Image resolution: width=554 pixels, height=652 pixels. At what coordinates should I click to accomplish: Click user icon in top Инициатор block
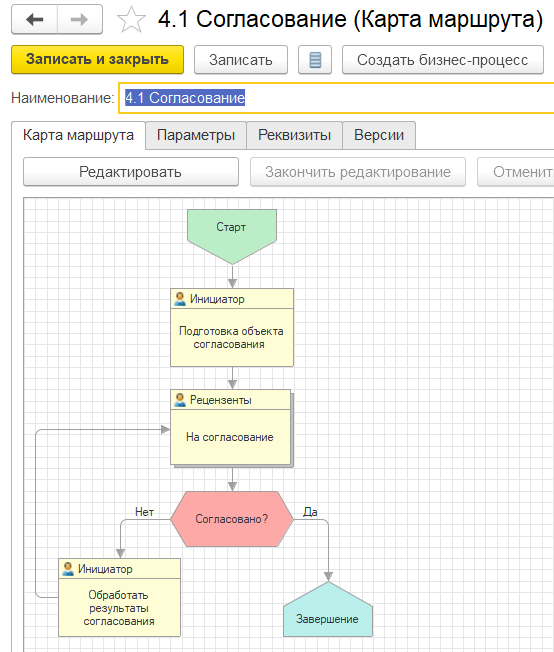[x=180, y=299]
